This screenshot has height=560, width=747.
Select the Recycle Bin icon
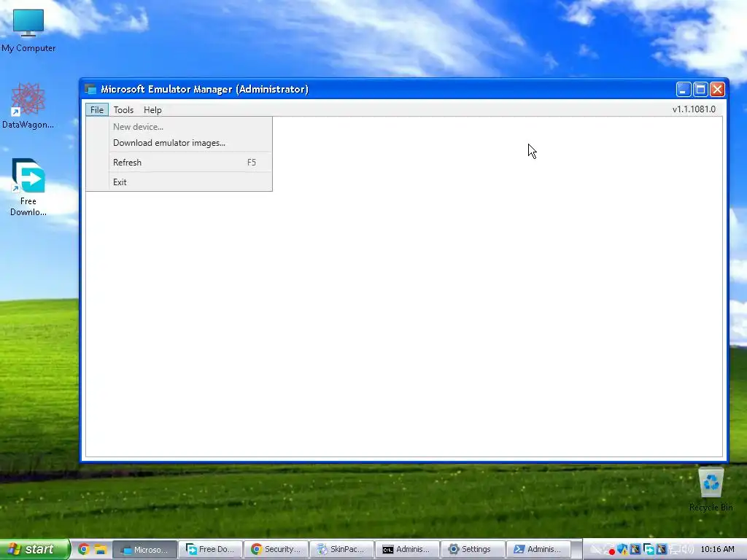pyautogui.click(x=711, y=489)
